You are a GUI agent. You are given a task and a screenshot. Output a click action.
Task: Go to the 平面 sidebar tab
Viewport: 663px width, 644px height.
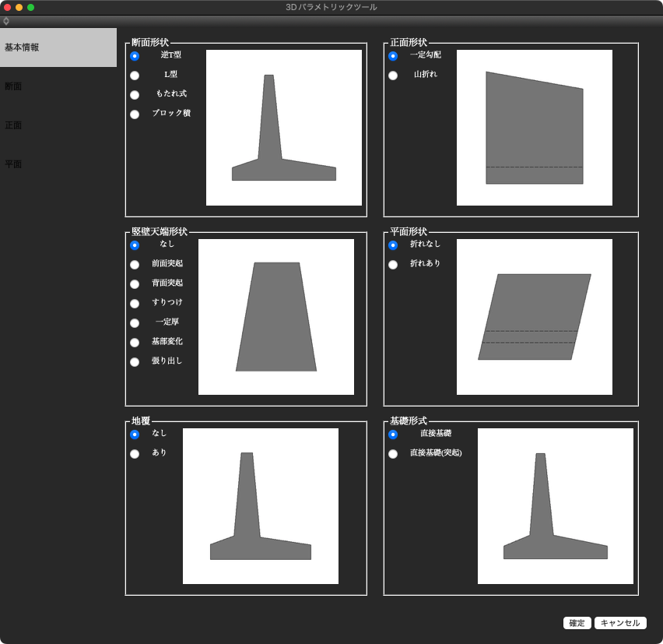[13, 164]
